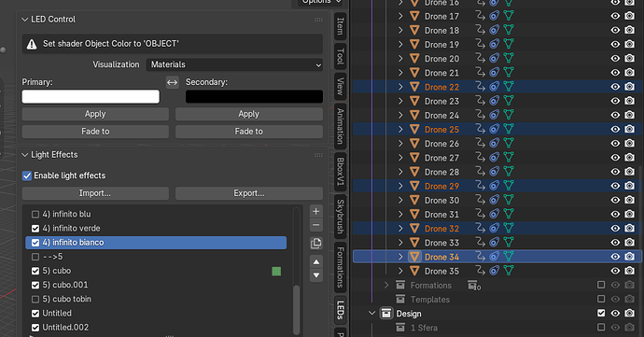This screenshot has width=644, height=337.
Task: Disable the Enable light effects checkbox
Action: (27, 176)
